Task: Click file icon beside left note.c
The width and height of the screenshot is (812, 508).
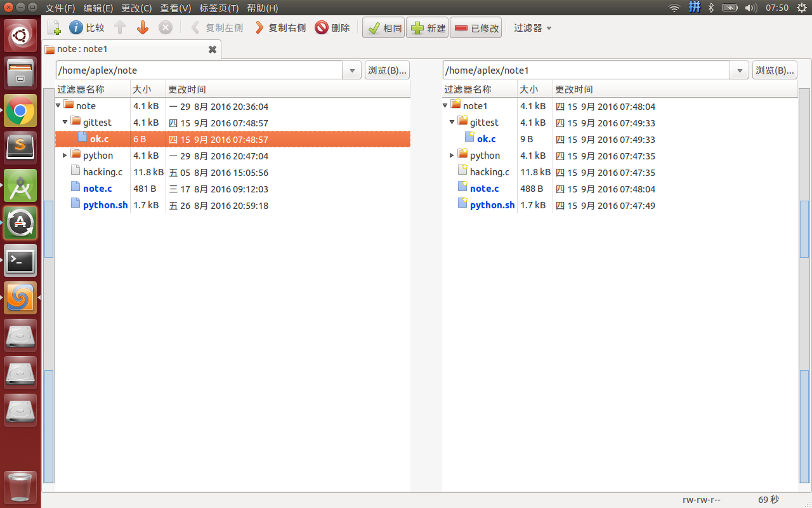Action: click(x=75, y=188)
